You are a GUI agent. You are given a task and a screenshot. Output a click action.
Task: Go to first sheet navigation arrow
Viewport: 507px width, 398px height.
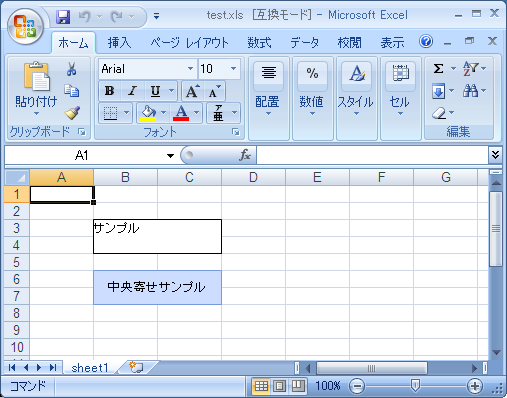point(12,368)
